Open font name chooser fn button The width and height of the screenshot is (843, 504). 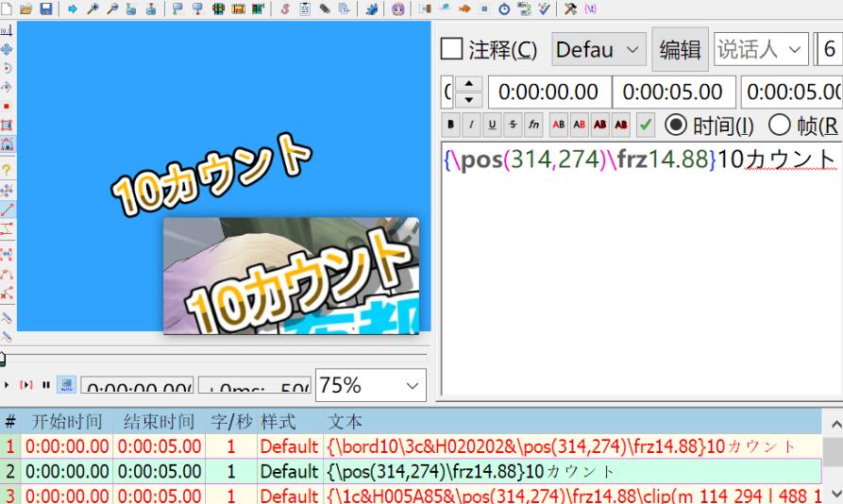click(533, 125)
